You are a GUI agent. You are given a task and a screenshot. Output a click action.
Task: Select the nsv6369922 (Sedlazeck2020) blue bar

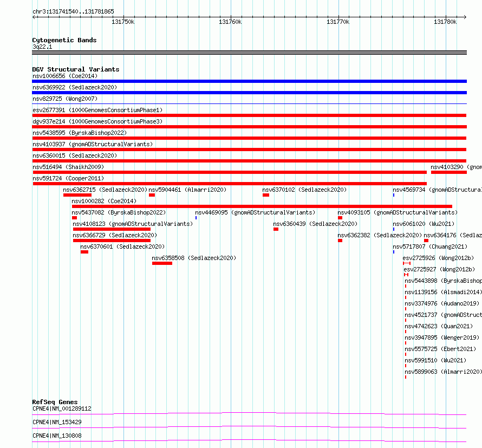pyautogui.click(x=249, y=93)
